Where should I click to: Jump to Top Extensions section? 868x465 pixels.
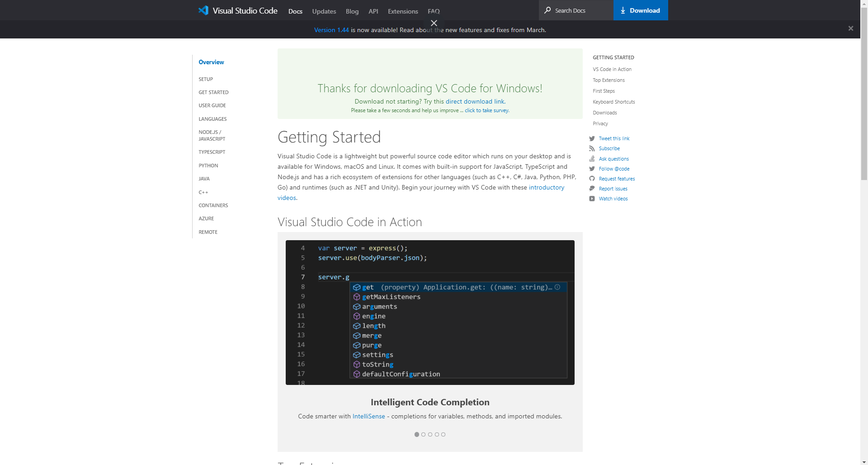(609, 80)
